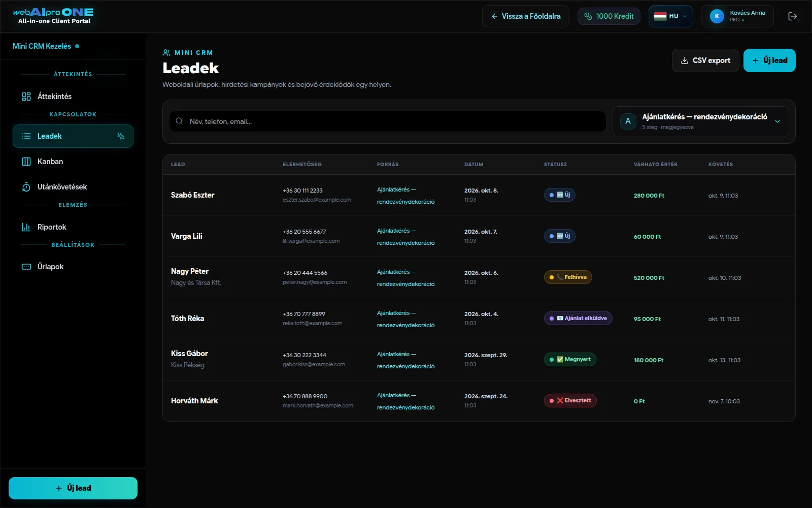The width and height of the screenshot is (812, 508).
Task: Click the Áttekintés dashboard icon
Action: coord(26,97)
